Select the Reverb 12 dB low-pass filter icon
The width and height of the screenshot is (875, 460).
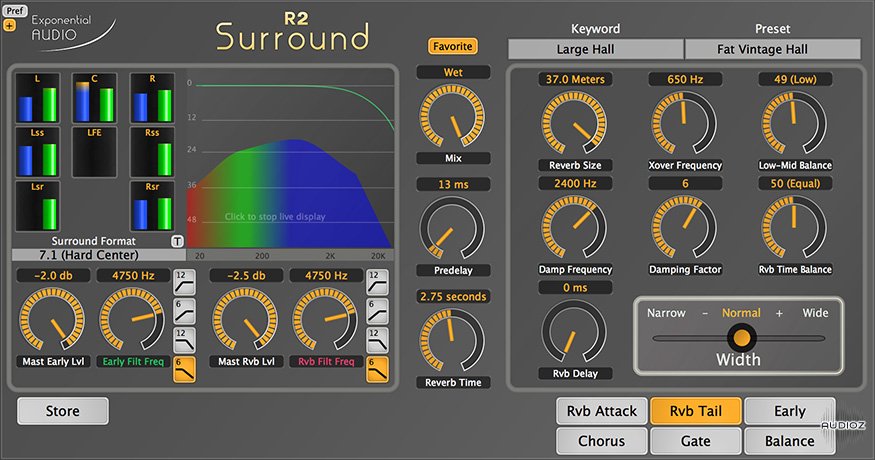[x=377, y=340]
